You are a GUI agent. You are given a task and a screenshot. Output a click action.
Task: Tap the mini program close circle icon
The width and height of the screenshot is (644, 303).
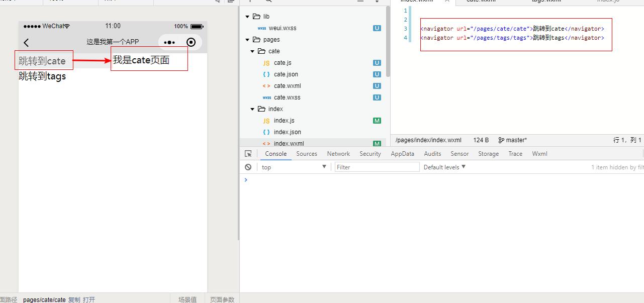191,42
